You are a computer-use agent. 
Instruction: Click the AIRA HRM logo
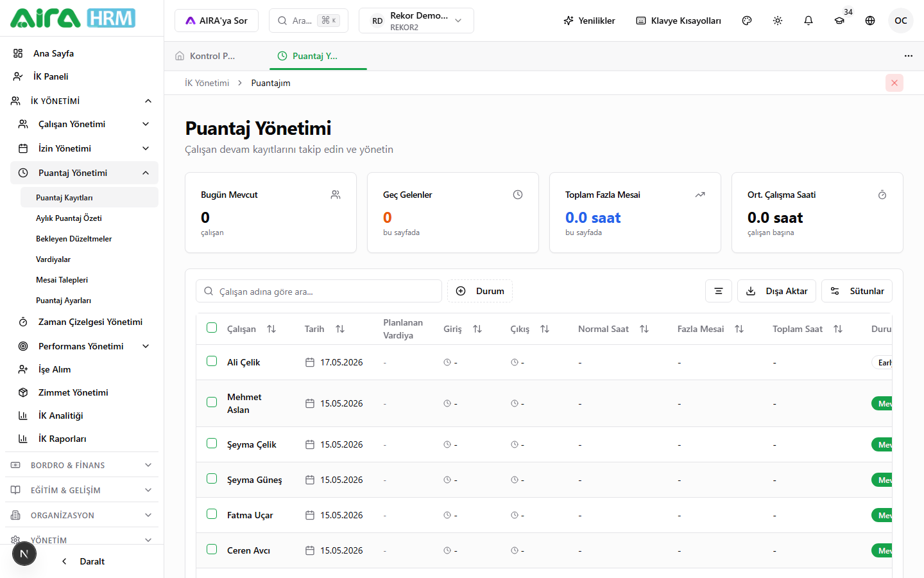click(x=73, y=18)
